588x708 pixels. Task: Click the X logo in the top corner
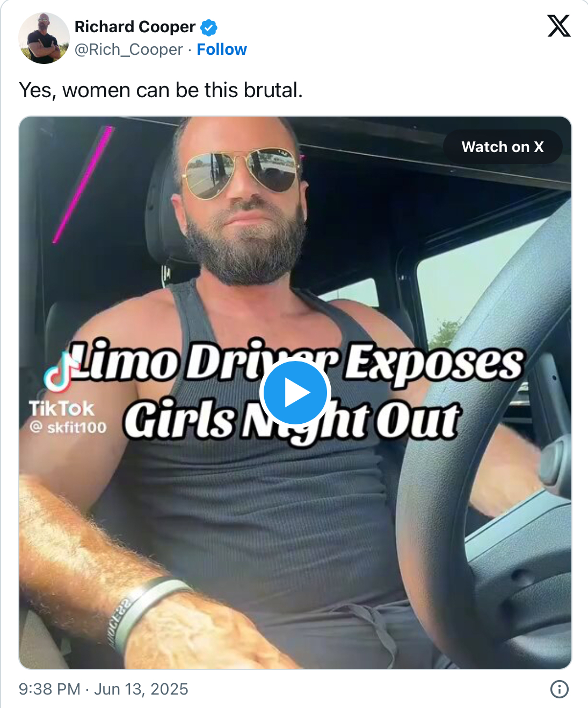559,26
